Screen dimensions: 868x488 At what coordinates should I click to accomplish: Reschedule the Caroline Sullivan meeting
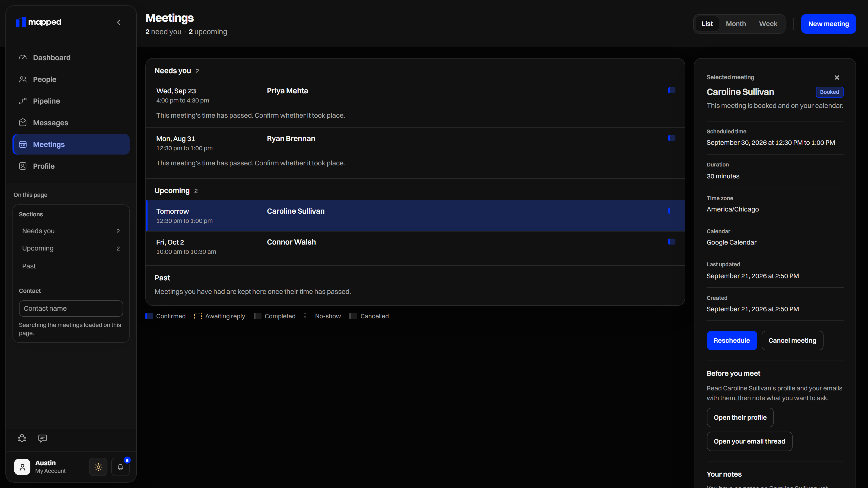coord(732,341)
